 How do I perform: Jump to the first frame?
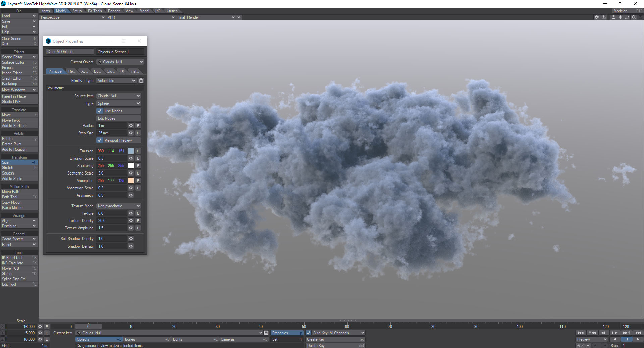click(x=581, y=333)
